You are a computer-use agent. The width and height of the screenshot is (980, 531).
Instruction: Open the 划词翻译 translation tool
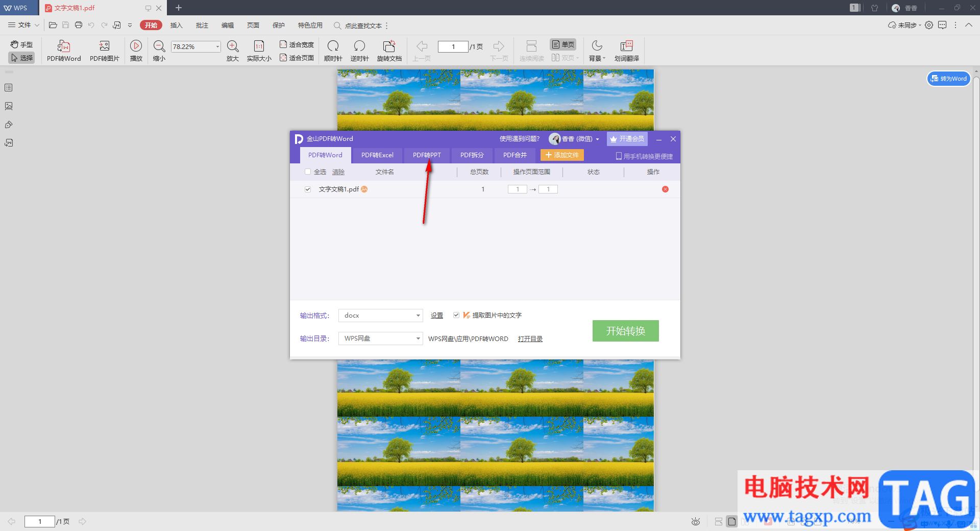[627, 51]
